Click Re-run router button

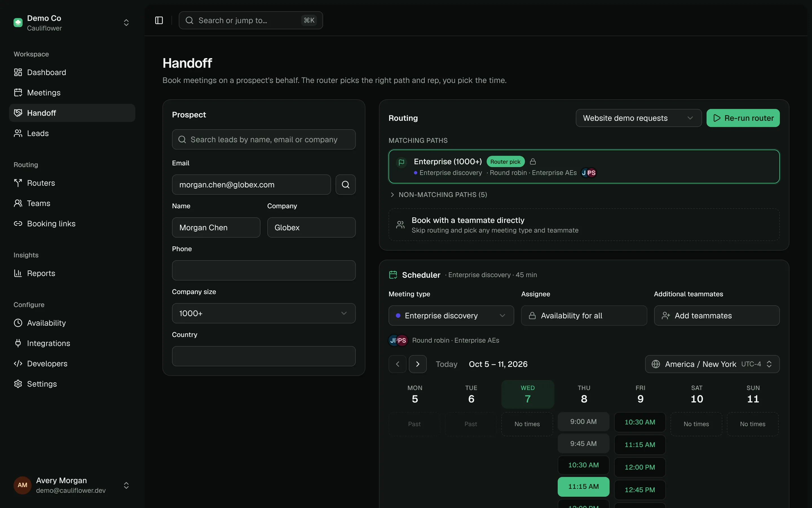[x=743, y=118]
